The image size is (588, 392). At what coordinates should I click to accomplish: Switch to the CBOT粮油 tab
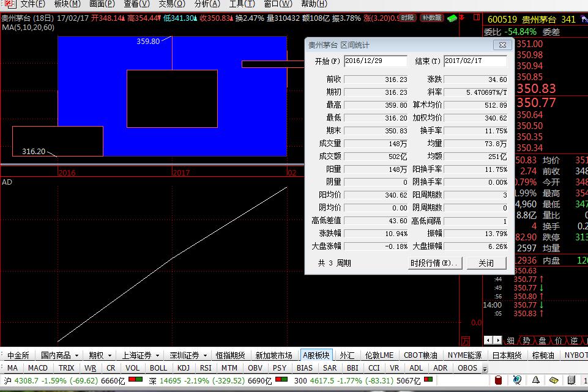(x=420, y=355)
